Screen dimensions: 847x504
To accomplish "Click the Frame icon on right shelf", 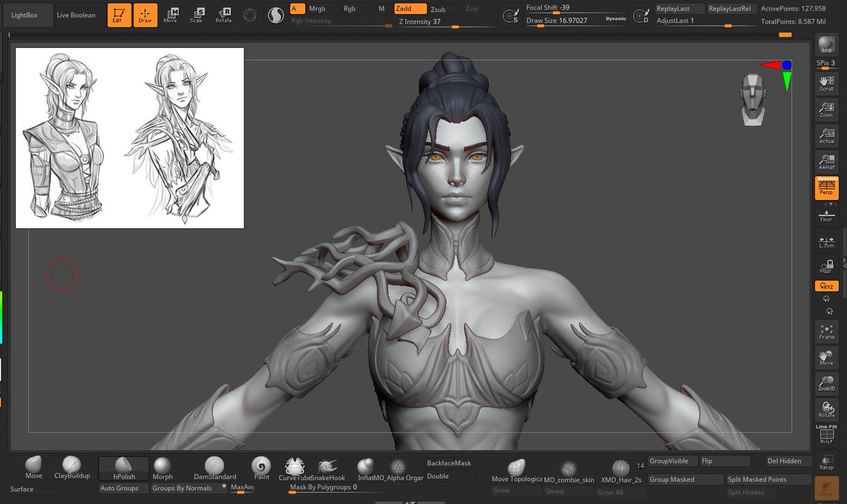I will (x=826, y=332).
